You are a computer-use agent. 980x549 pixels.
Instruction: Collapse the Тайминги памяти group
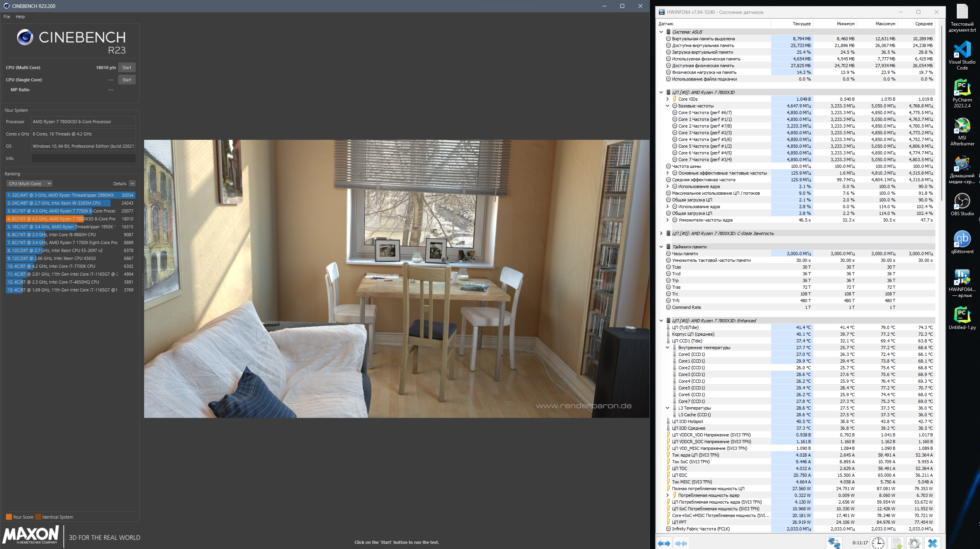tap(661, 247)
